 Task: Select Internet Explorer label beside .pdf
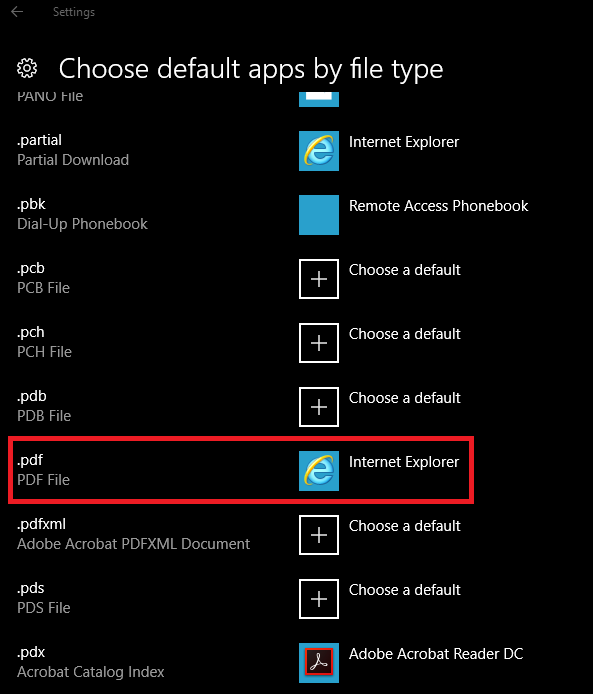coord(404,462)
